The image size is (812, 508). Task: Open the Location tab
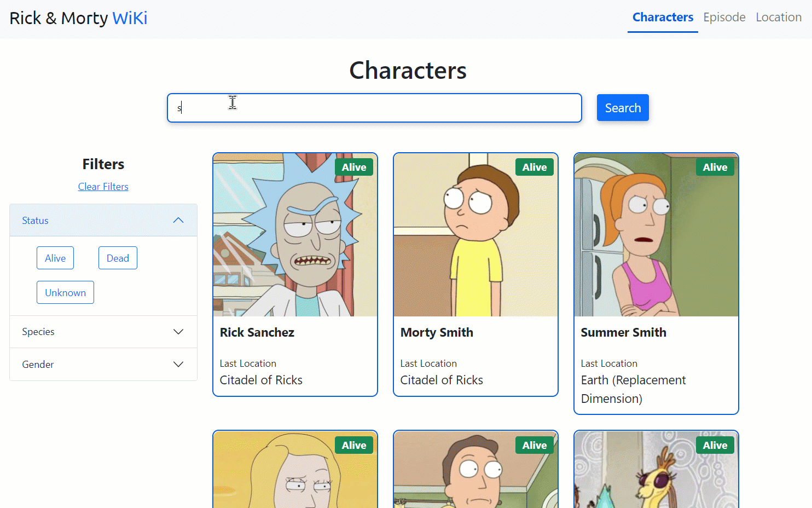pyautogui.click(x=779, y=18)
